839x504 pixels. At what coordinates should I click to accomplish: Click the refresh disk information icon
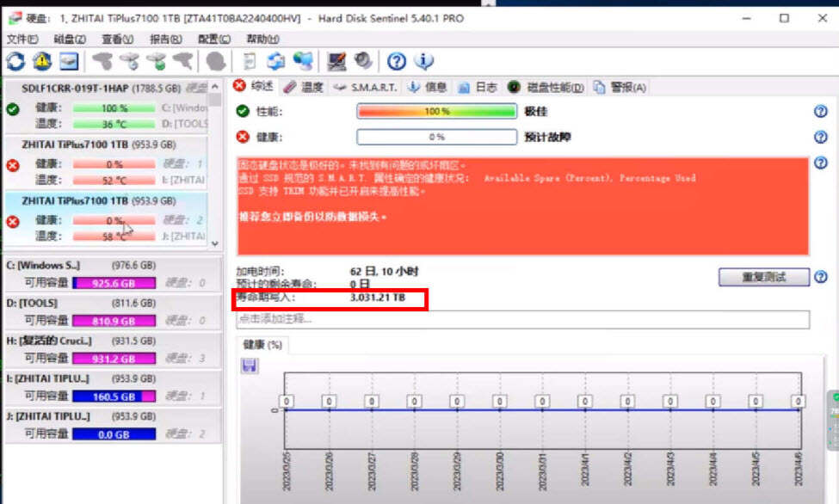(x=14, y=61)
